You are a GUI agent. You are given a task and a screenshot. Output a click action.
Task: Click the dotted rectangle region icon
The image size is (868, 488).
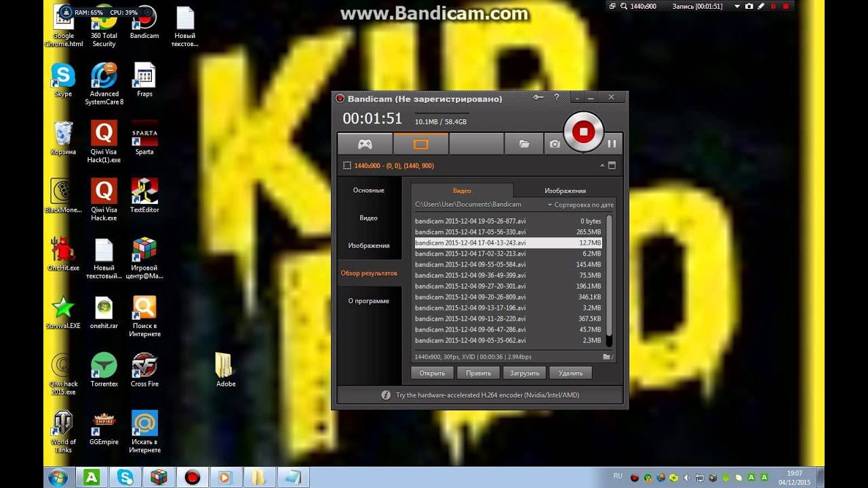pos(347,165)
